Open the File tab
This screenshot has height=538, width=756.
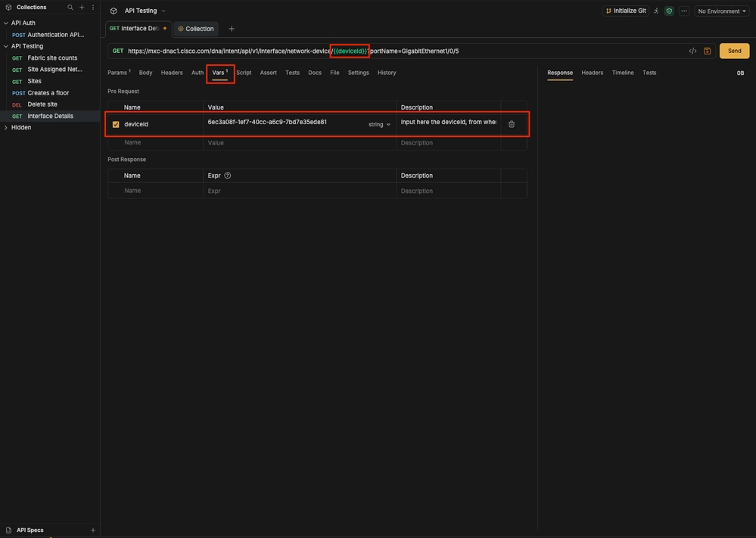click(334, 73)
